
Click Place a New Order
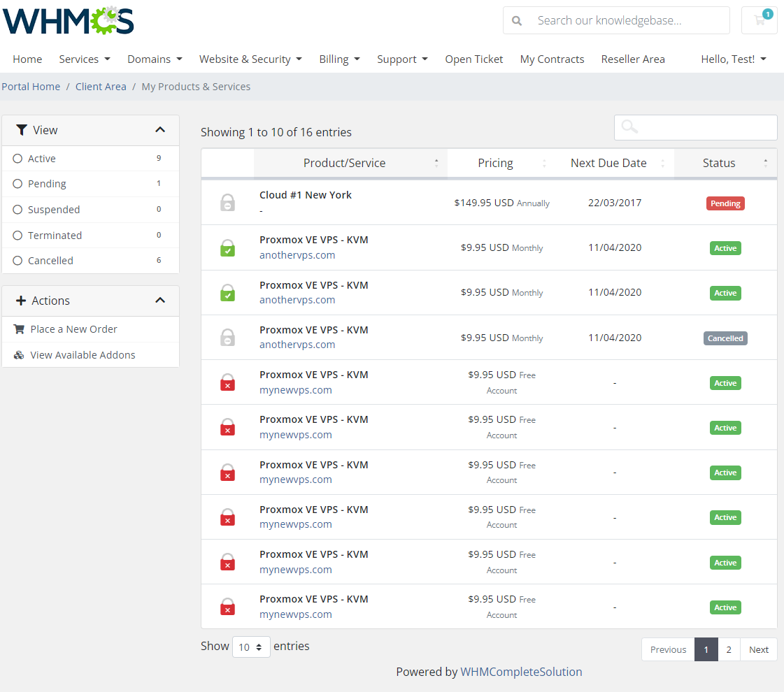point(73,329)
